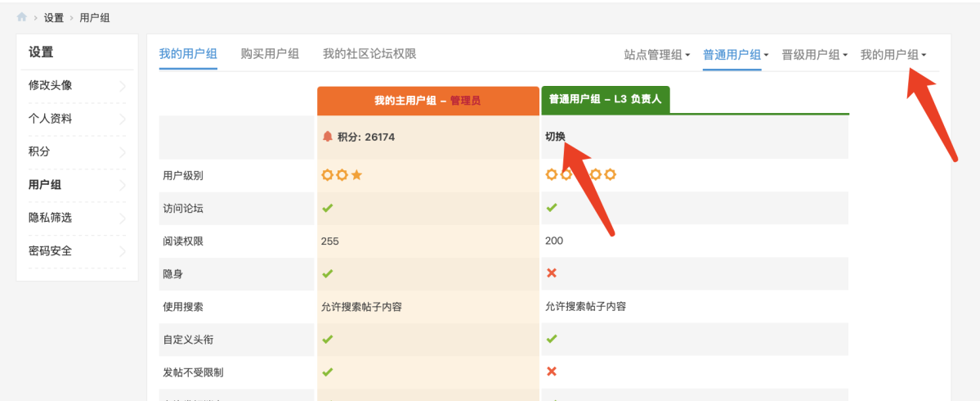
Task: Switch to the 购买用户组 tab
Action: [x=270, y=54]
